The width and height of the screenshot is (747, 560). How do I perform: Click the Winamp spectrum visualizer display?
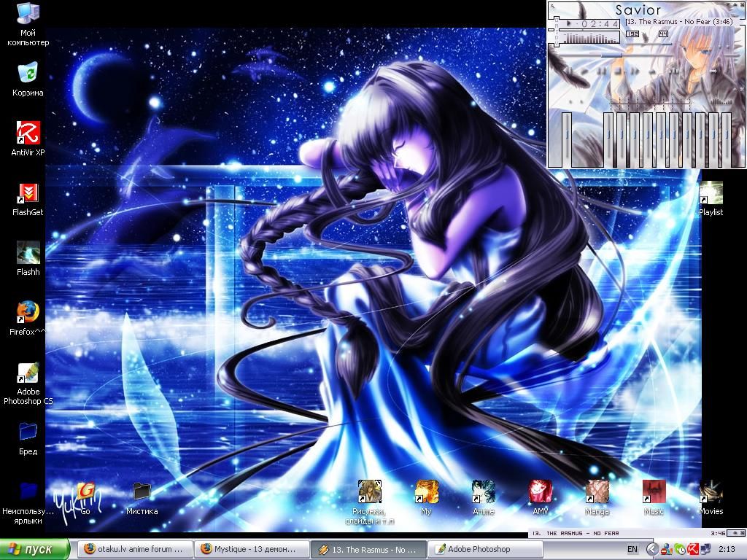pyautogui.click(x=591, y=38)
